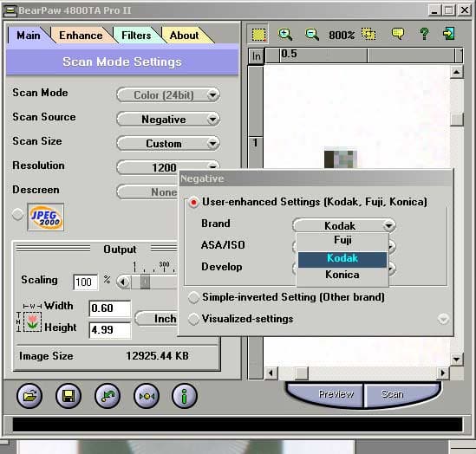The image size is (476, 454).
Task: Click the 'Develop' label
Action: 222,267
